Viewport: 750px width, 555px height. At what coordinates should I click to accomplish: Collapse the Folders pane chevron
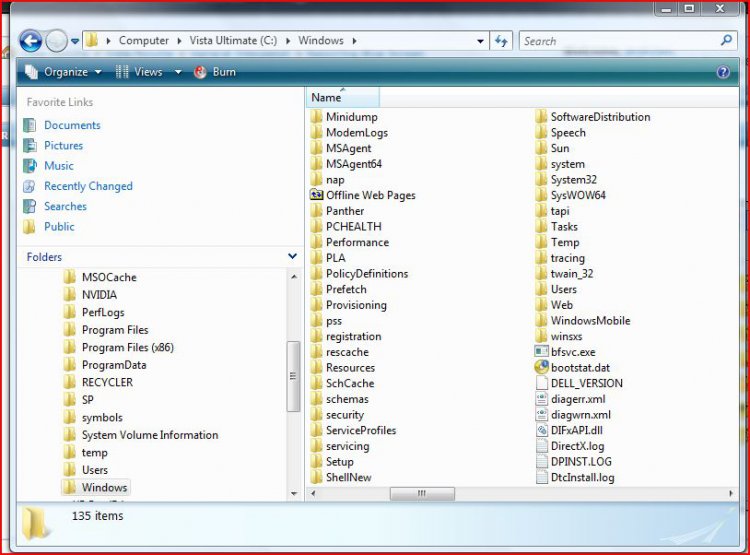pos(292,256)
